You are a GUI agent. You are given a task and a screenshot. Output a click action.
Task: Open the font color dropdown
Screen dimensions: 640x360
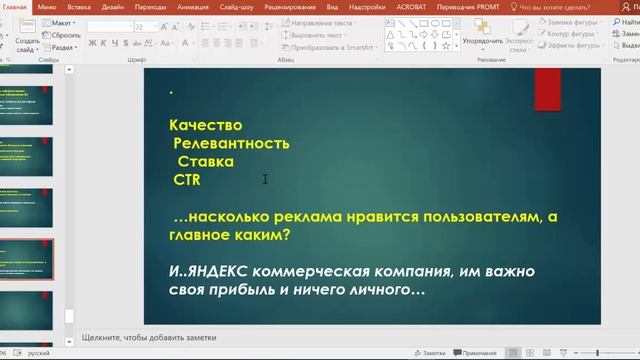coord(187,43)
